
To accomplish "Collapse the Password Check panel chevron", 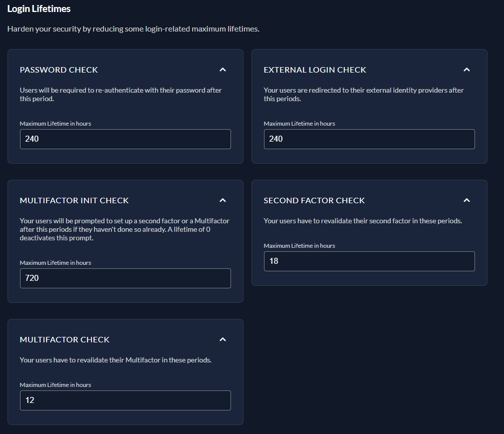I will (223, 70).
